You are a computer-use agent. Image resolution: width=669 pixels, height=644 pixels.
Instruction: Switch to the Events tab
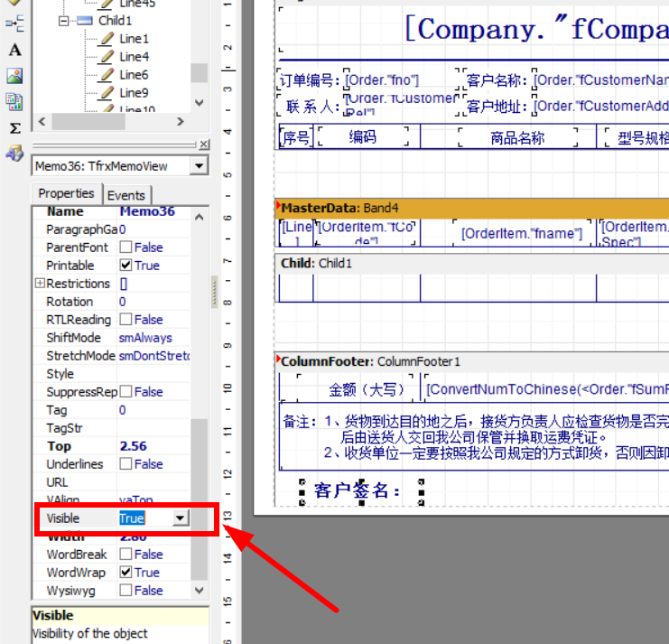(x=126, y=195)
